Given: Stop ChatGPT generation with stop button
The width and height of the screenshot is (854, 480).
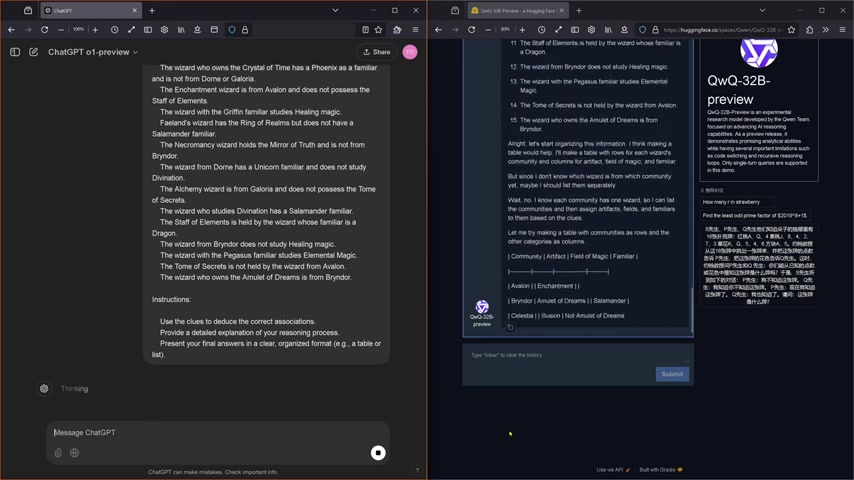Looking at the screenshot, I should click(378, 453).
